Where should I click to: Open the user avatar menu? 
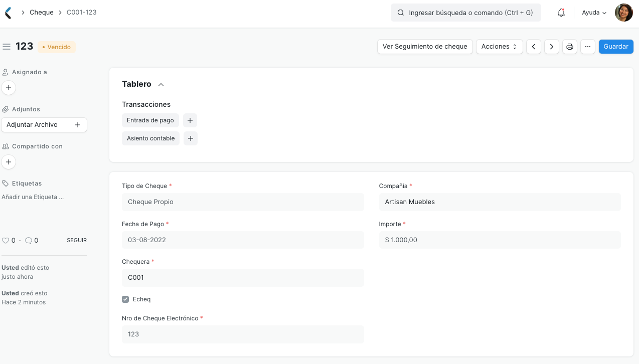[x=624, y=13]
